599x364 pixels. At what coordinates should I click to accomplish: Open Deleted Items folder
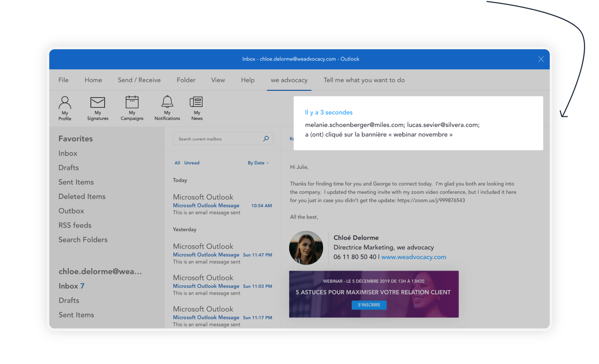click(82, 196)
